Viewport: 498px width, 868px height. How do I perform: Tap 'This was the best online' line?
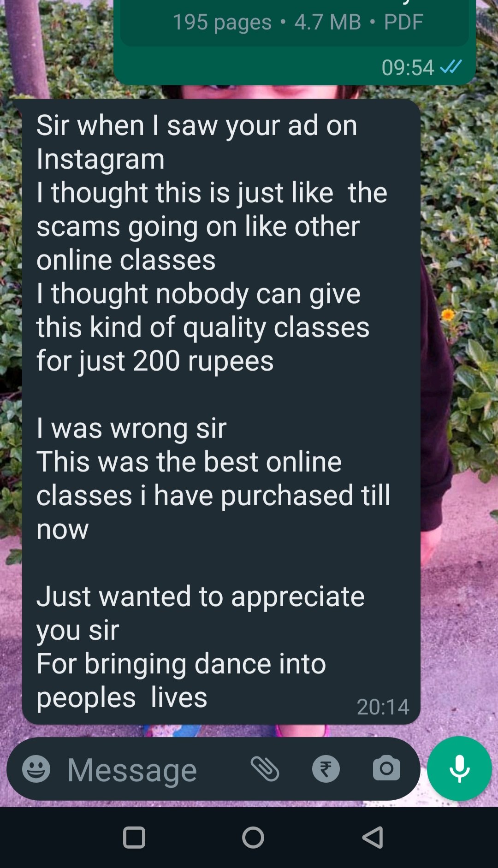click(x=189, y=461)
